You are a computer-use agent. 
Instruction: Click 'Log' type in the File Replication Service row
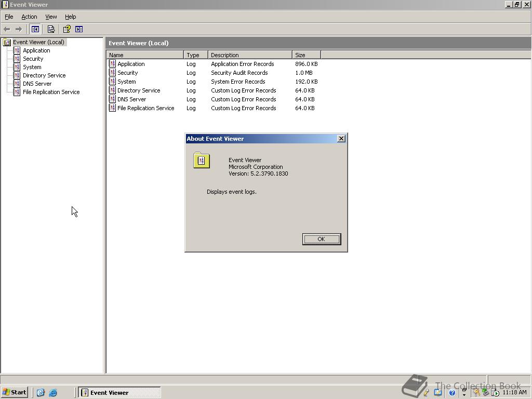(191, 108)
